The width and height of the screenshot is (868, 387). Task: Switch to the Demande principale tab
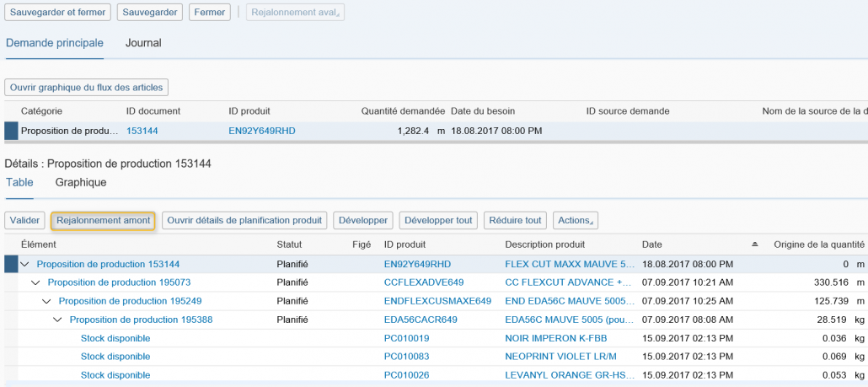[x=55, y=43]
